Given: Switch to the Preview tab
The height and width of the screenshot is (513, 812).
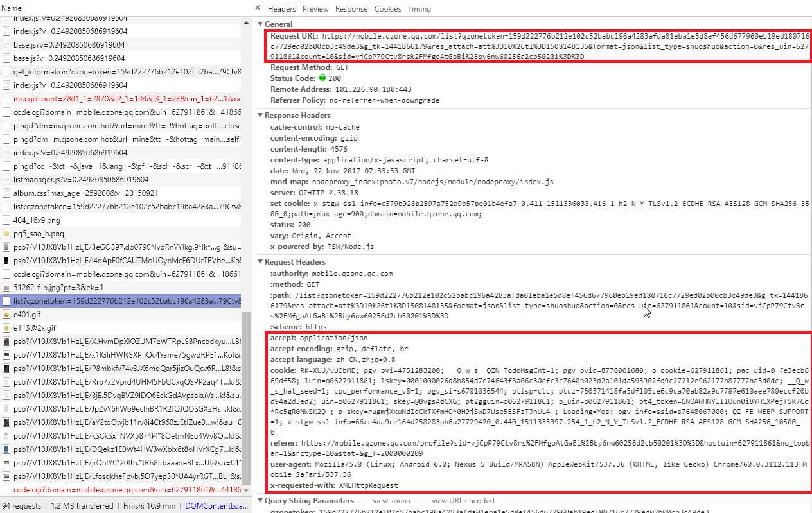Looking at the screenshot, I should click(x=315, y=9).
